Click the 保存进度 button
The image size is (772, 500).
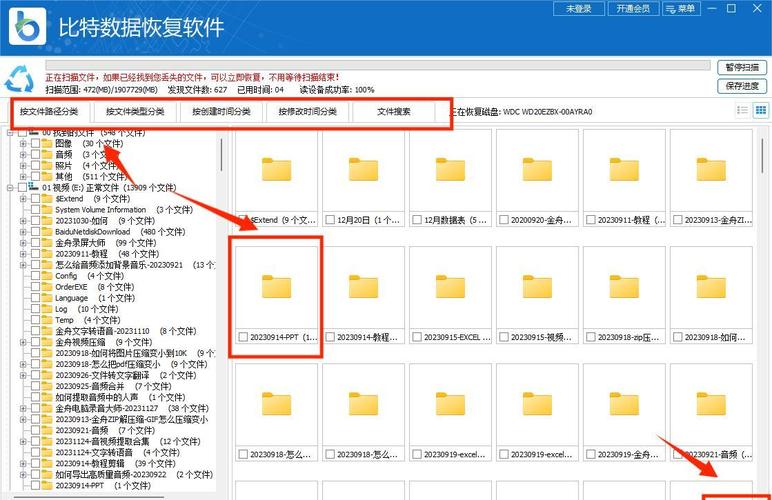[x=742, y=86]
